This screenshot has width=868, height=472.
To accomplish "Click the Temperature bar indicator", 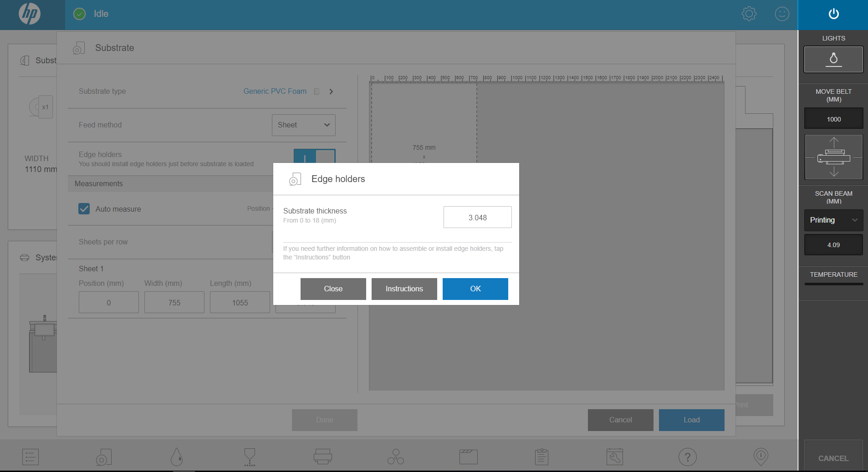I will [x=833, y=284].
